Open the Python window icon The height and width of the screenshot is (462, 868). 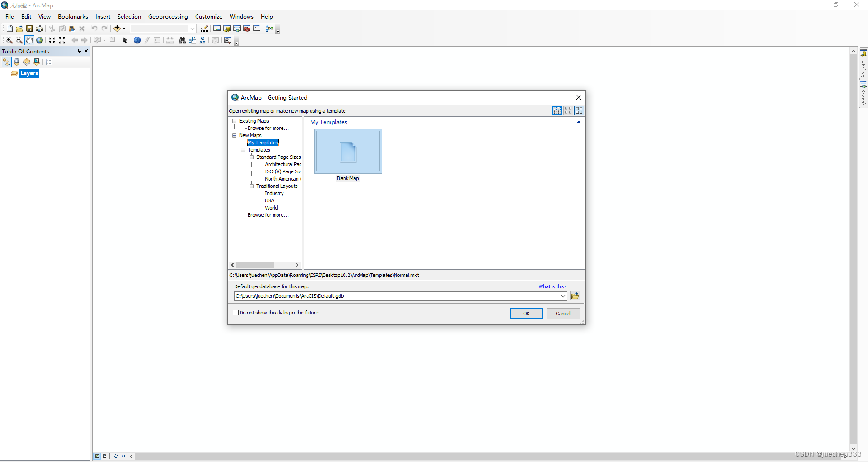point(257,29)
